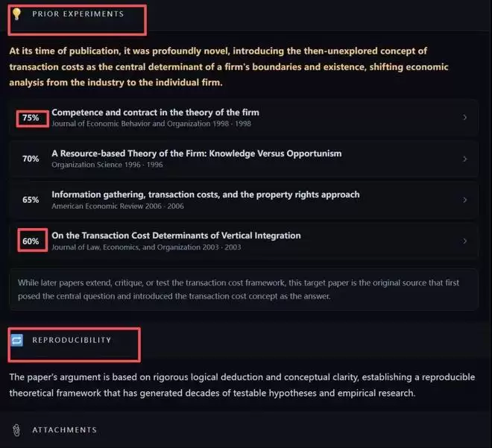Click the 65% similarity score

tap(31, 200)
